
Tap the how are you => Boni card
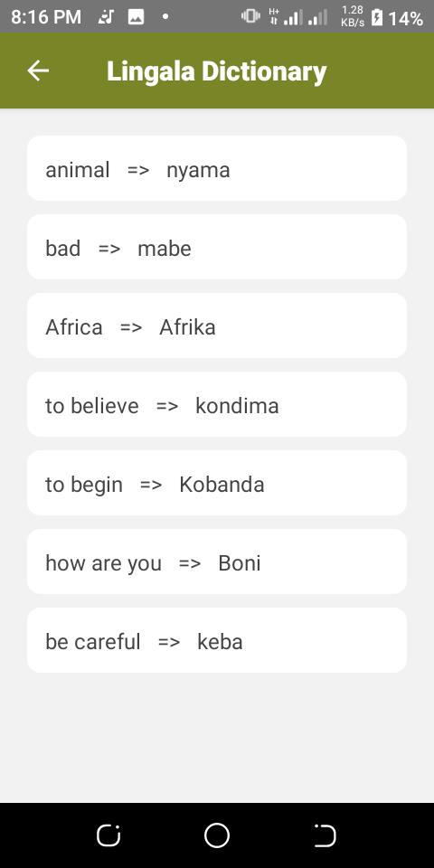[217, 561]
